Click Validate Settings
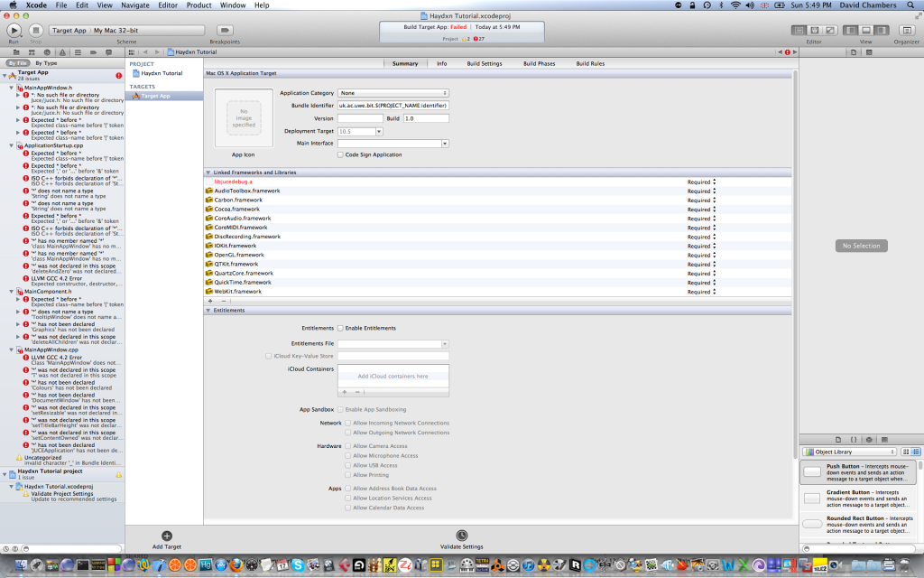Image resolution: width=924 pixels, height=578 pixels. pos(462,540)
